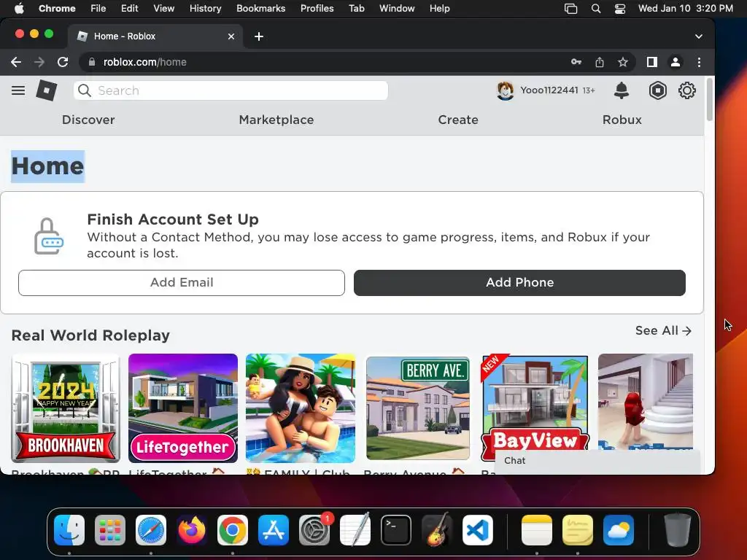The image size is (747, 560).
Task: Click the Roblox logo icon
Action: point(47,90)
